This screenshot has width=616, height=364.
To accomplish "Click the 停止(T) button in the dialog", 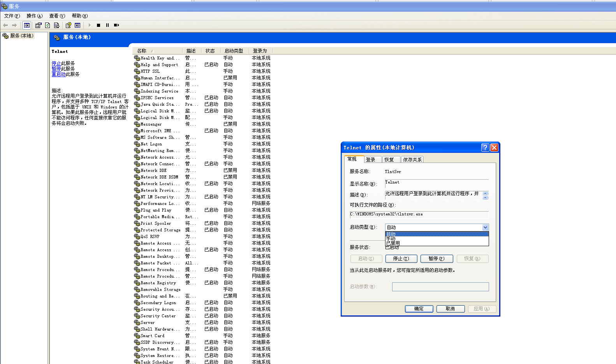I will coord(401,259).
